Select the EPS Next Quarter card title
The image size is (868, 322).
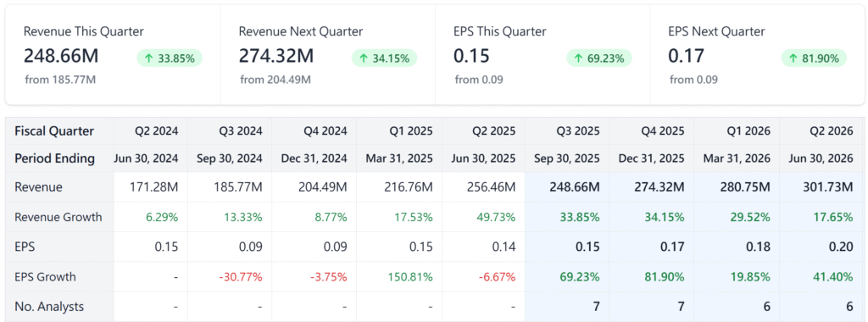(x=716, y=31)
